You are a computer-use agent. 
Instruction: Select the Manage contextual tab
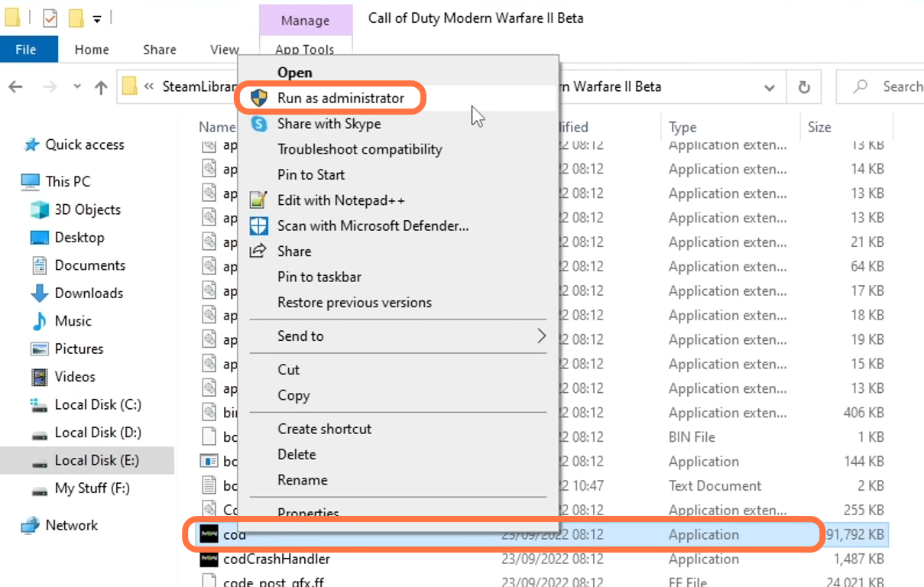tap(305, 21)
